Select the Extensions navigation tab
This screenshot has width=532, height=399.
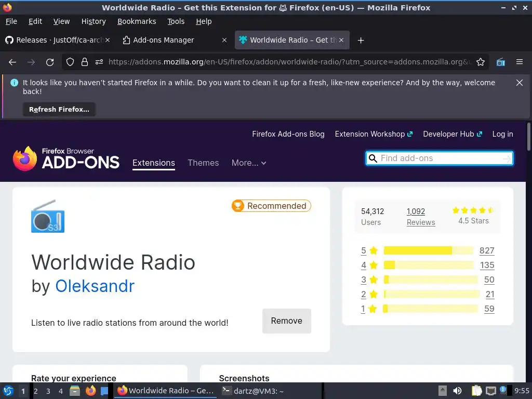[154, 163]
